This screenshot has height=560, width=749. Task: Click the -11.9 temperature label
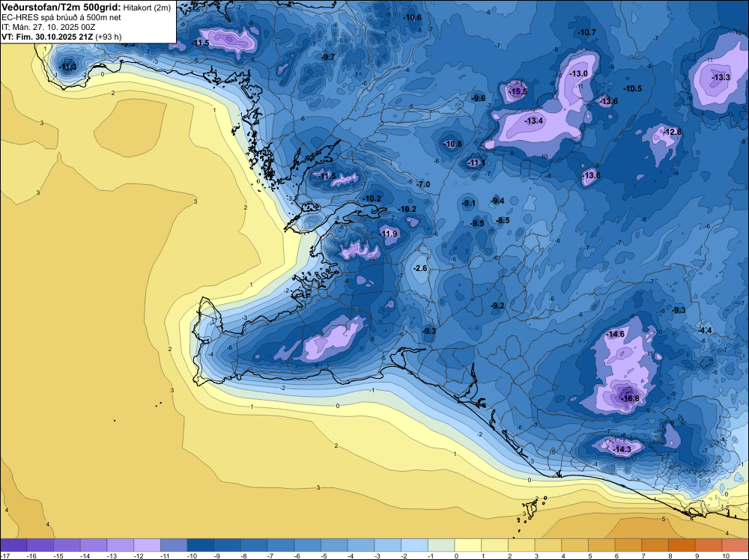[388, 234]
